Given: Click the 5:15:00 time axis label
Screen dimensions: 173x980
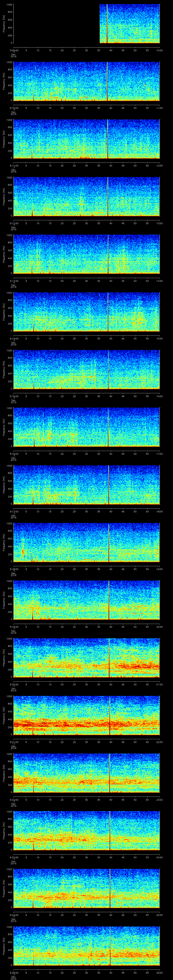Looking at the screenshot, I should tap(14, 396).
